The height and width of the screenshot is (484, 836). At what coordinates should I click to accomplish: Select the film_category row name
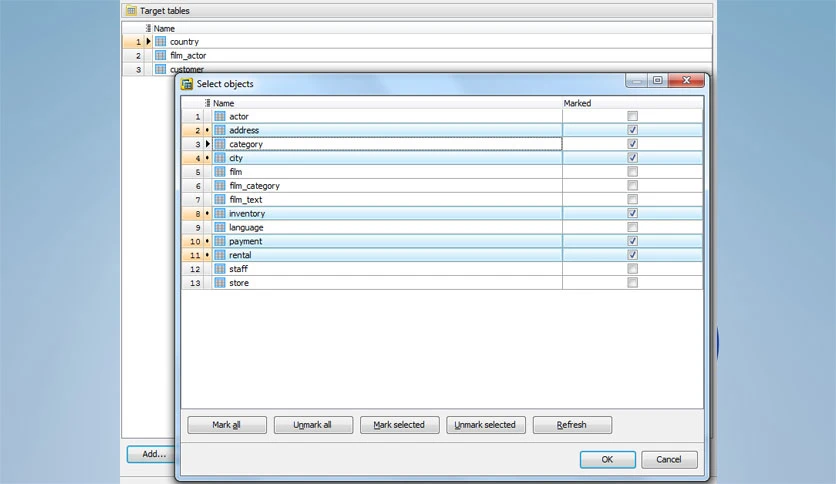click(254, 185)
